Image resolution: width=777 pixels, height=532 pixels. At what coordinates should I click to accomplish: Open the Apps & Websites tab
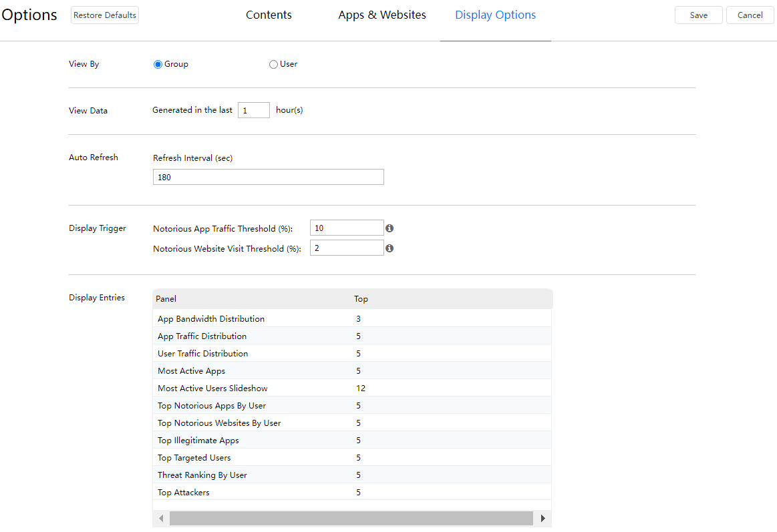click(382, 15)
